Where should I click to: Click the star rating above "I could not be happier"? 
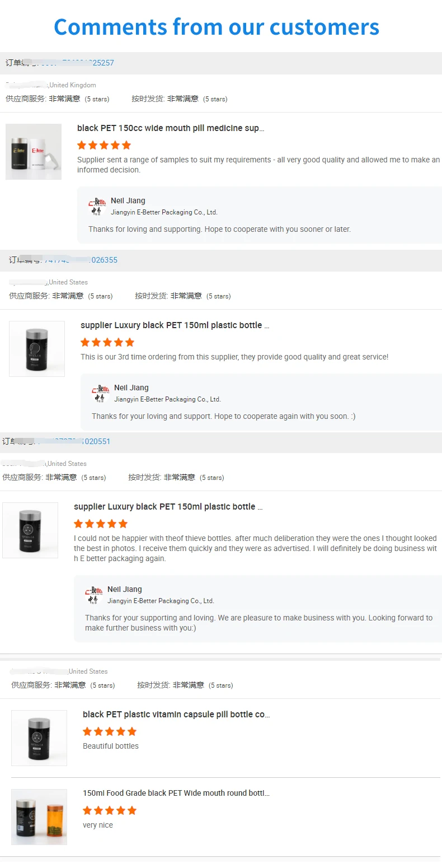click(101, 524)
